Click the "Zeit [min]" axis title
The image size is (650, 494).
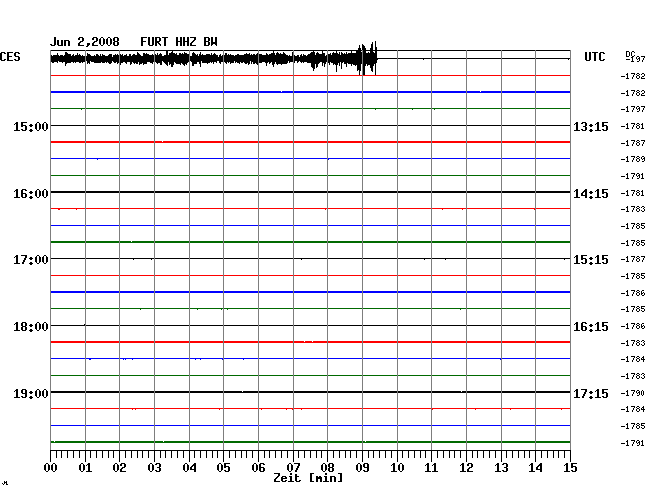(308, 478)
